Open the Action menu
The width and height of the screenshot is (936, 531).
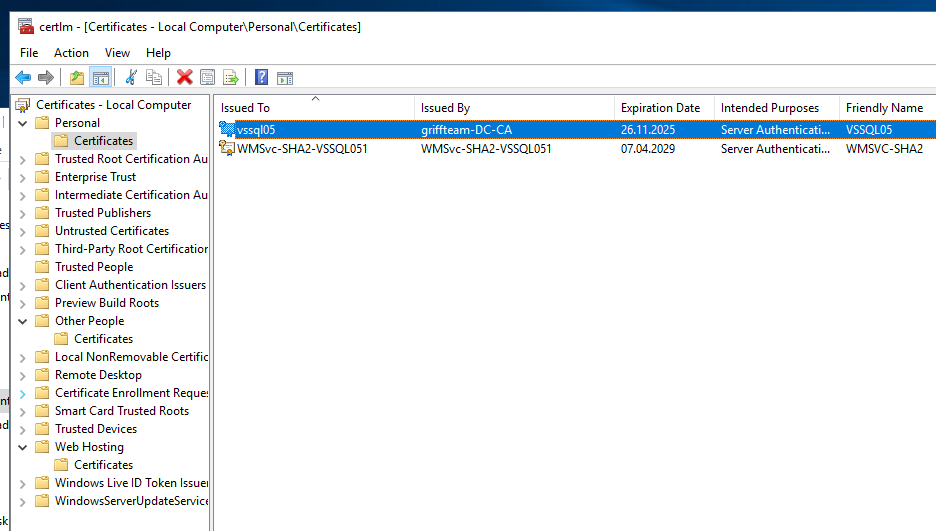[71, 53]
